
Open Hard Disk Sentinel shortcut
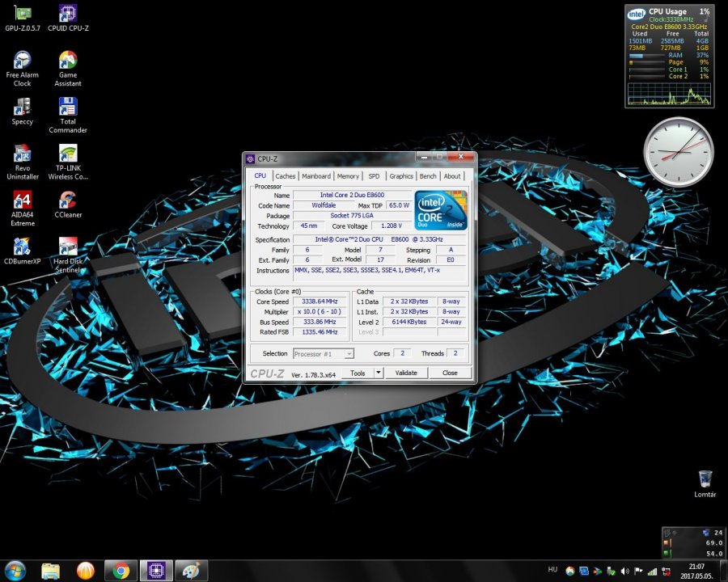(x=68, y=247)
